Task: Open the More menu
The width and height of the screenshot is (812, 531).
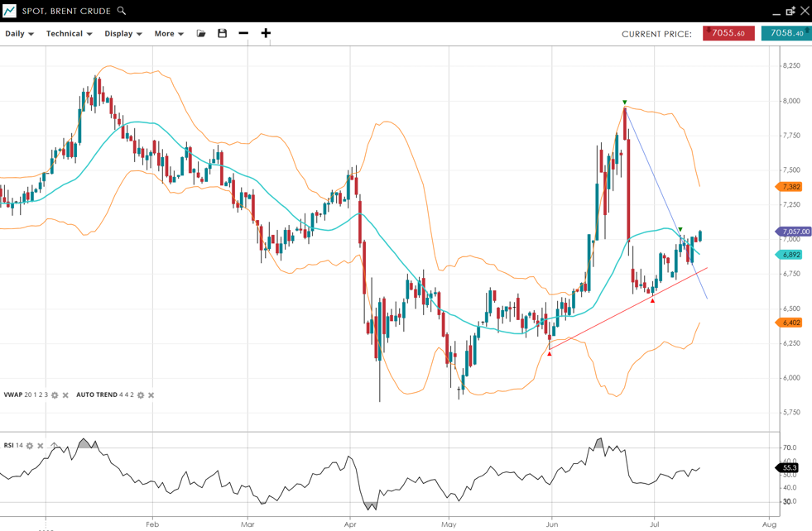Action: pyautogui.click(x=169, y=34)
